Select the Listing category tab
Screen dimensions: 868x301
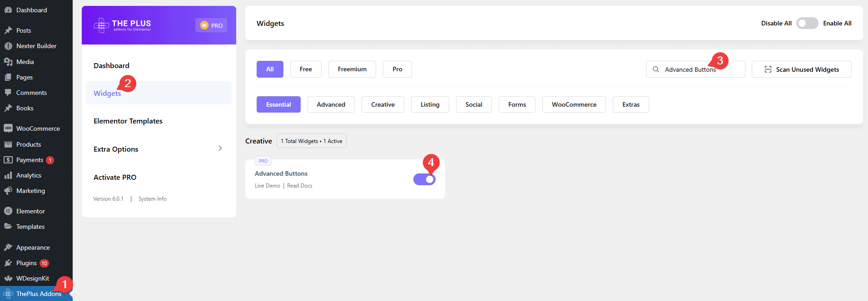pyautogui.click(x=430, y=104)
